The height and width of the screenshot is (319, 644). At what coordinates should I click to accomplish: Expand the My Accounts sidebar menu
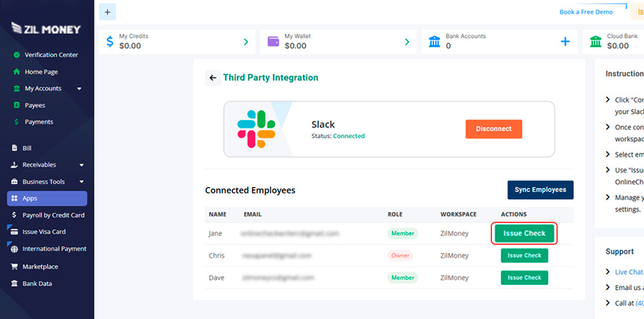tap(79, 89)
